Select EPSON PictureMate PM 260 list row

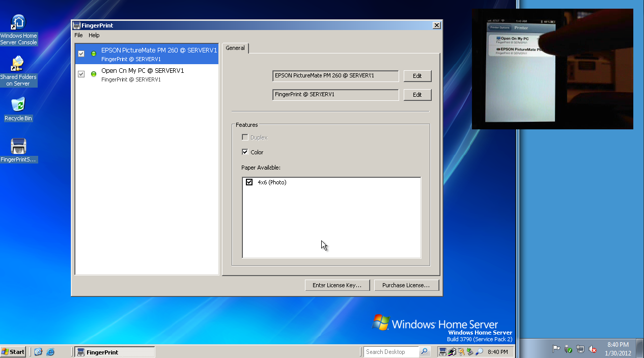(147, 53)
